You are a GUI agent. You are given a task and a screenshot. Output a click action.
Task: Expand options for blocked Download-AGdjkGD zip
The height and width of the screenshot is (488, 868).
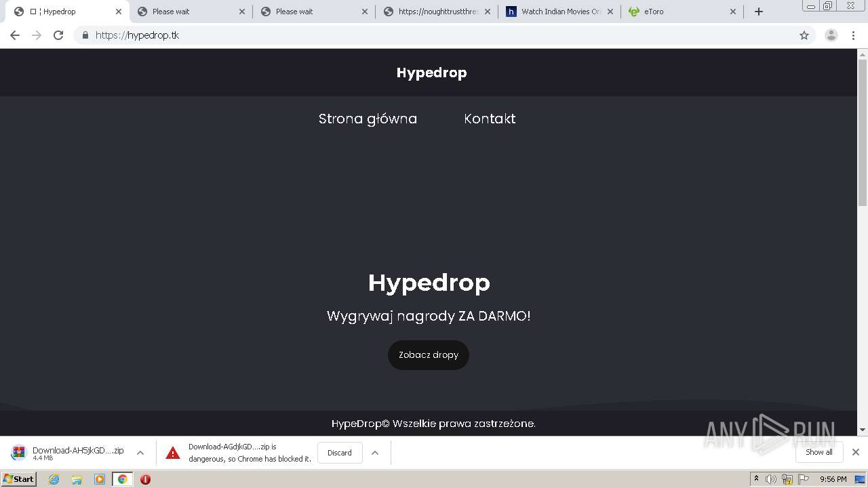click(375, 453)
